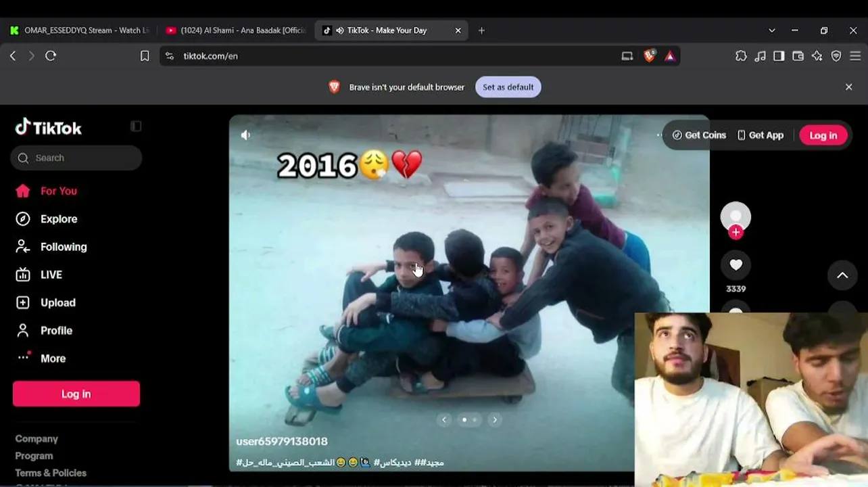
Task: Open a new browser tab
Action: pos(481,30)
